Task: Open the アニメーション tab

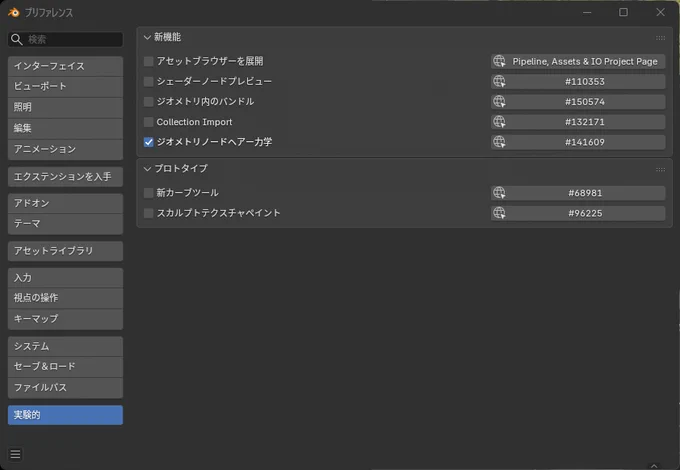Action: click(x=65, y=149)
